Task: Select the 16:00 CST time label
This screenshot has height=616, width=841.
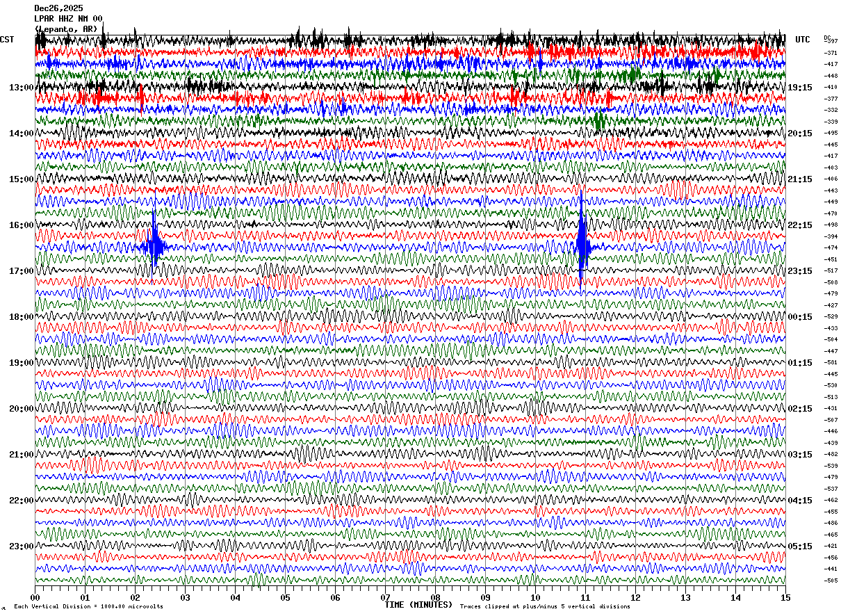Action: (x=22, y=225)
